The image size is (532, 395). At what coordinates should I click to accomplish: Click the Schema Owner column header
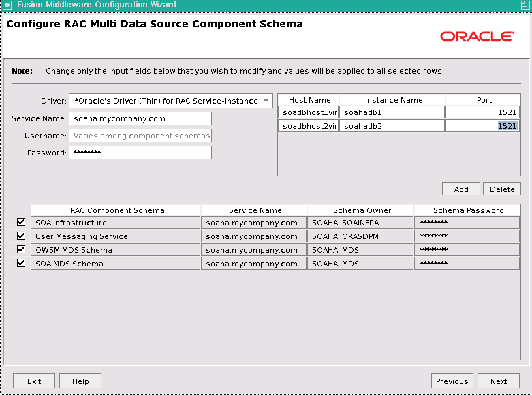[x=360, y=210]
